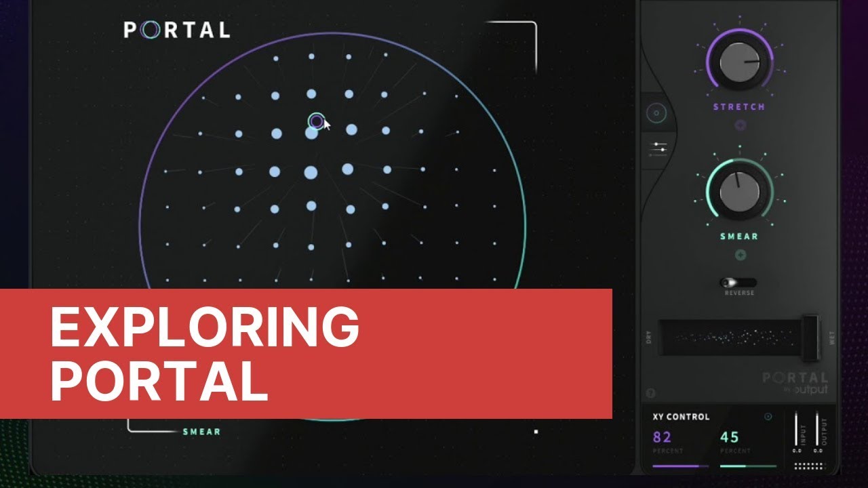Click the XY pad cursor ring

pyautogui.click(x=316, y=121)
